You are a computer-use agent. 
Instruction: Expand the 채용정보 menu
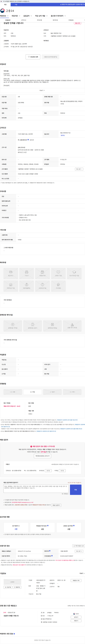coord(4,16)
